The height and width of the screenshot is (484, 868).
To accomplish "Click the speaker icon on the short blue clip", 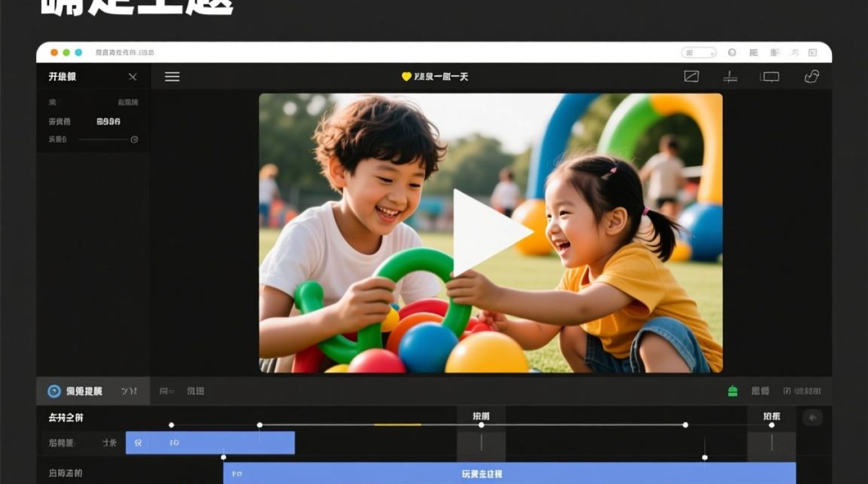I will pos(137,443).
